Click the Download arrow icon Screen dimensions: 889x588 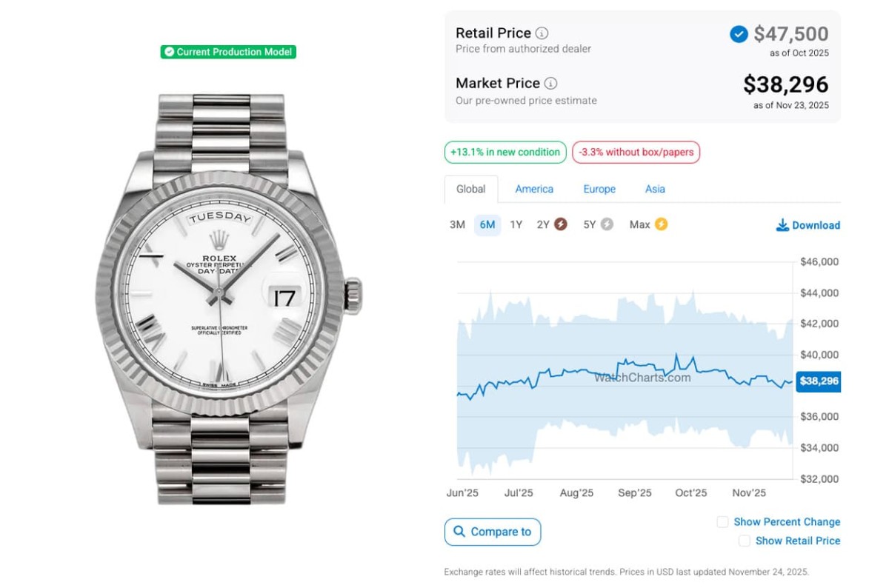pos(782,225)
